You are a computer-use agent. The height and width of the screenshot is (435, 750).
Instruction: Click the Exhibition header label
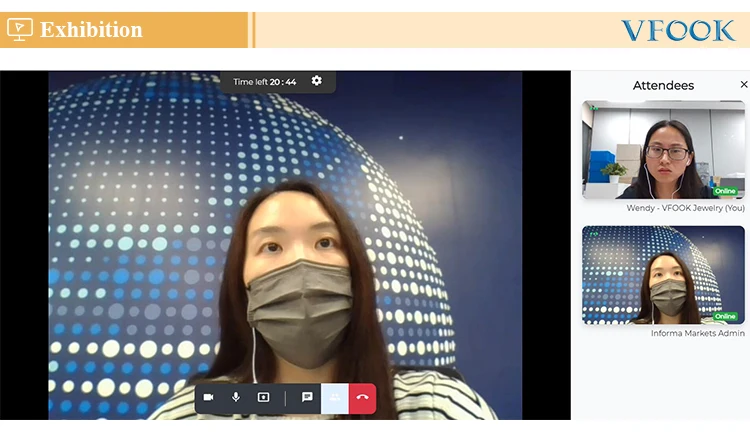click(91, 30)
